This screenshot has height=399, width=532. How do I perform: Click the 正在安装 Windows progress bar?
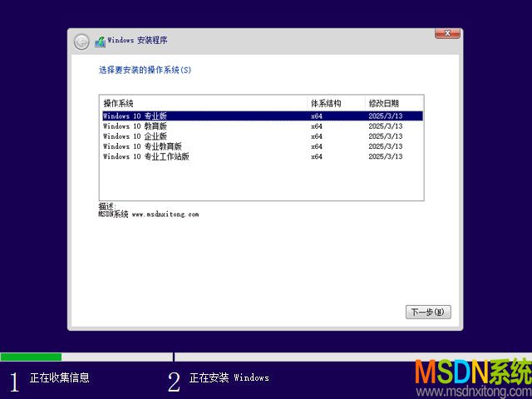click(x=352, y=357)
